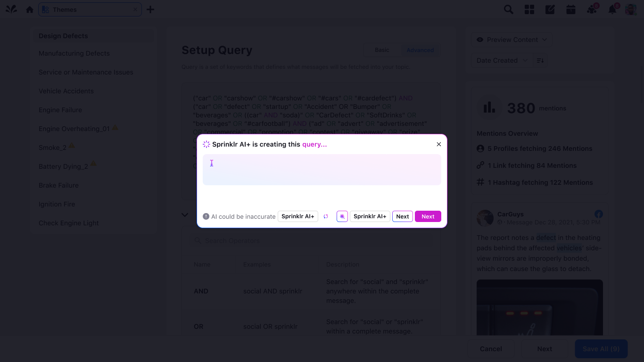Collapse the Search Operators section chevron

(185, 214)
